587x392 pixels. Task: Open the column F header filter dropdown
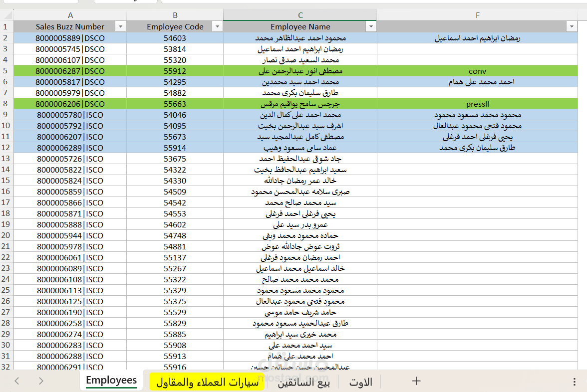pos(572,26)
